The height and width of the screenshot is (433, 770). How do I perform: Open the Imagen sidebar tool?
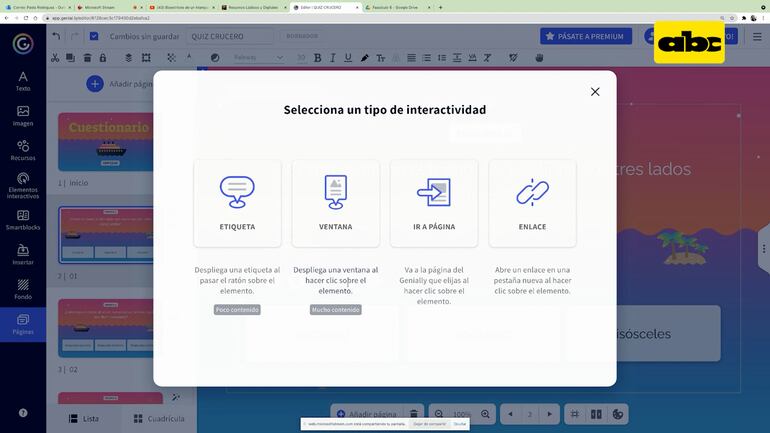pyautogui.click(x=23, y=116)
